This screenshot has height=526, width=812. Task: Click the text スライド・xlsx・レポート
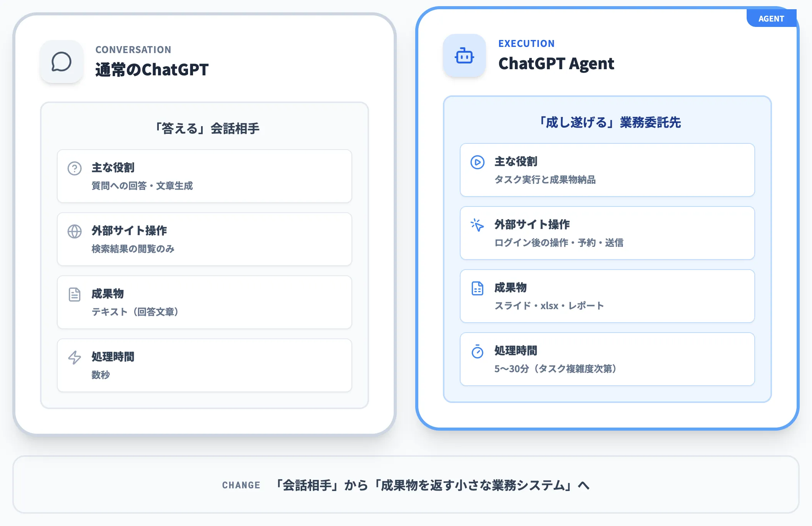pyautogui.click(x=549, y=306)
